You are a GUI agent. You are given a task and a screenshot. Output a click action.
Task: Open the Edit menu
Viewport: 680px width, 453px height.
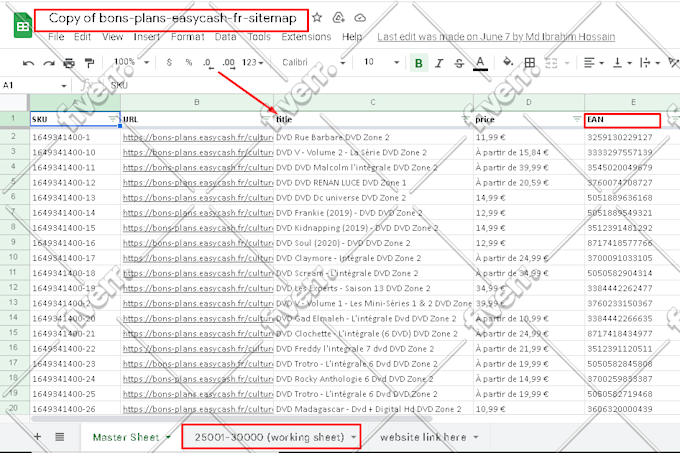(x=82, y=37)
